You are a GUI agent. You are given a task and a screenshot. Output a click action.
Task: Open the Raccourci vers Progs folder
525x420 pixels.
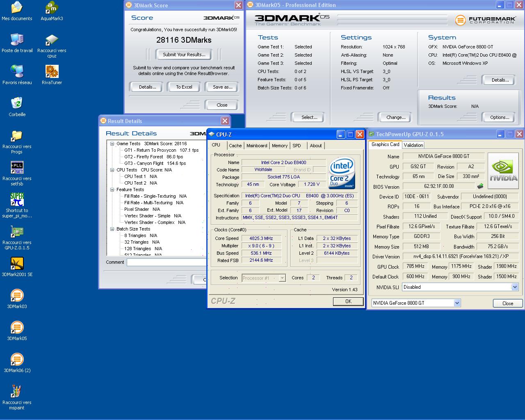point(17,142)
